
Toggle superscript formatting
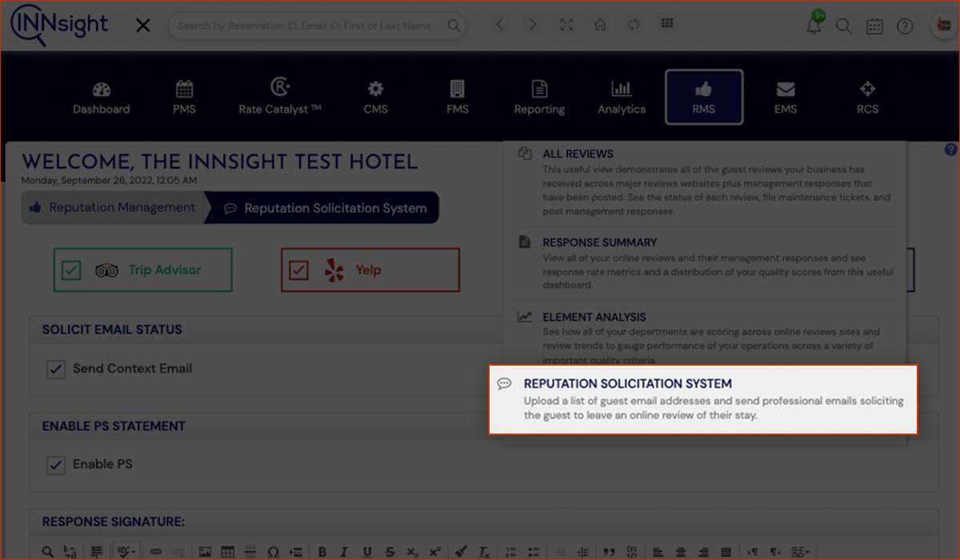coord(434,551)
